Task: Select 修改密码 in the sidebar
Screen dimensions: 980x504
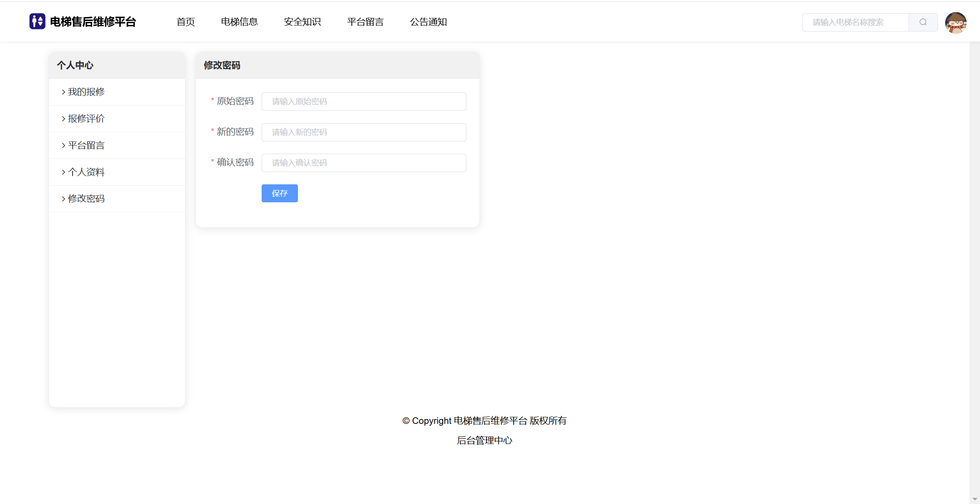Action: pos(86,199)
